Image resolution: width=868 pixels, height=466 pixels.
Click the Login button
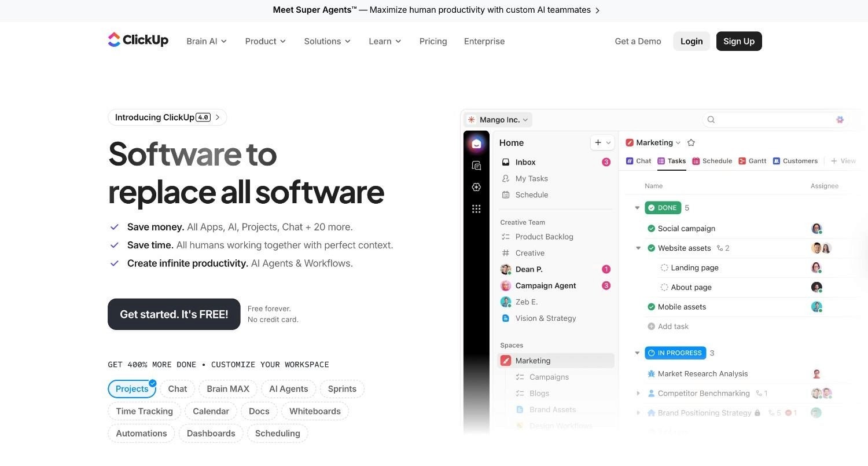(x=692, y=41)
